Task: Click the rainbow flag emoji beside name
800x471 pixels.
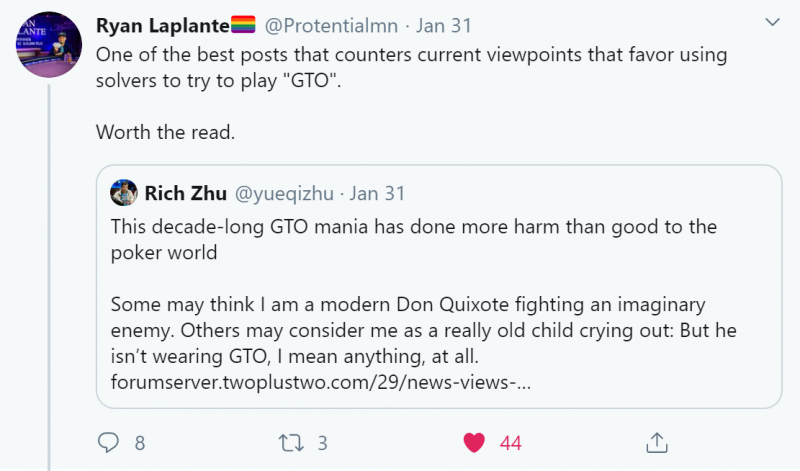Action: [244, 24]
